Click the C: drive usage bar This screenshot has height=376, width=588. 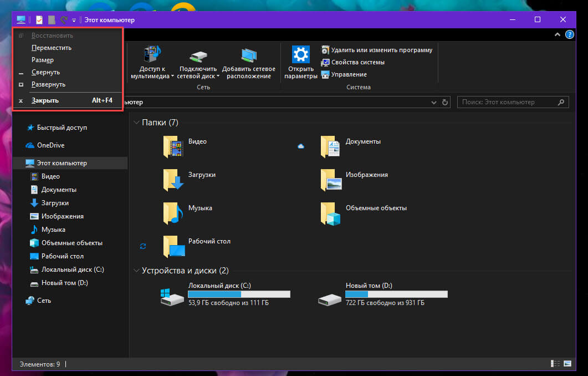tap(239, 294)
